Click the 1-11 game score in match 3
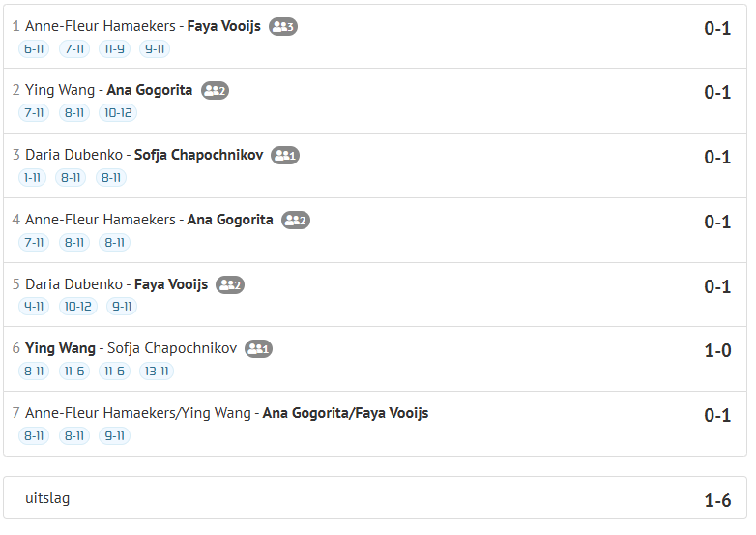Screen dimensions: 756x535 click(33, 178)
